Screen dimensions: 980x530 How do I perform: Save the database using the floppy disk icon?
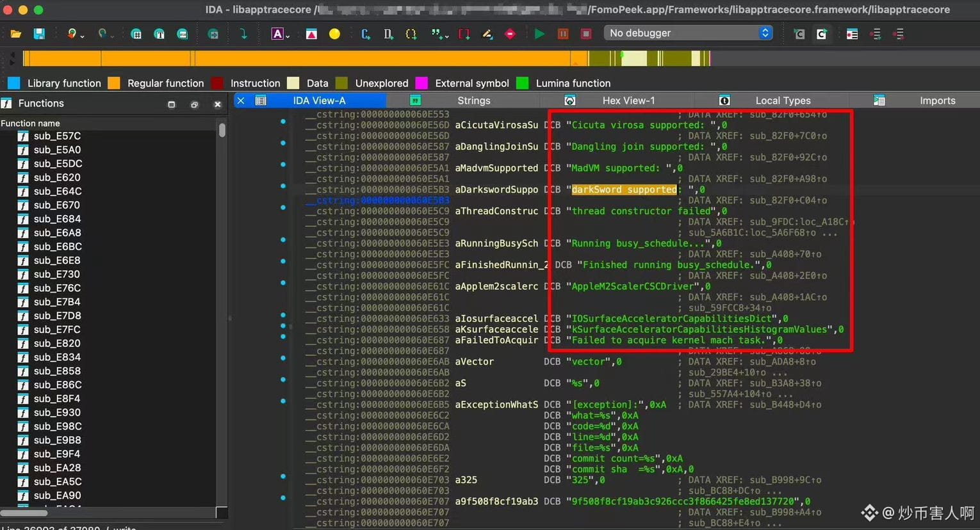coord(39,33)
